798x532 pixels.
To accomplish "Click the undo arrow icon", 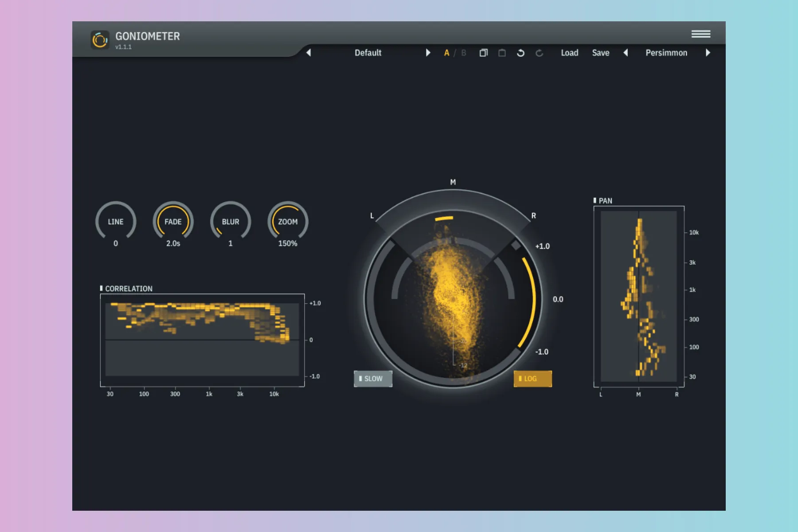I will [520, 53].
